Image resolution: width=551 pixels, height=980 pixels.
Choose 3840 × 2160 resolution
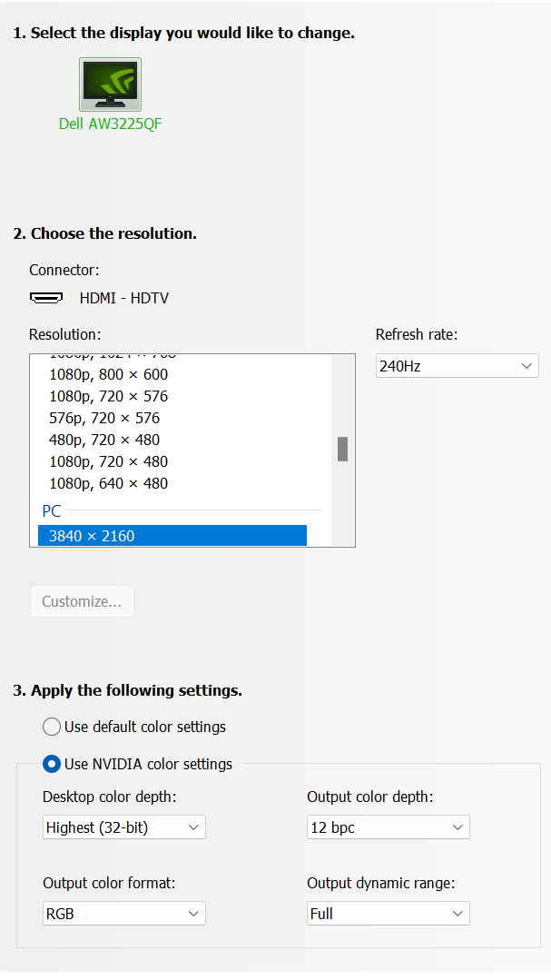172,536
